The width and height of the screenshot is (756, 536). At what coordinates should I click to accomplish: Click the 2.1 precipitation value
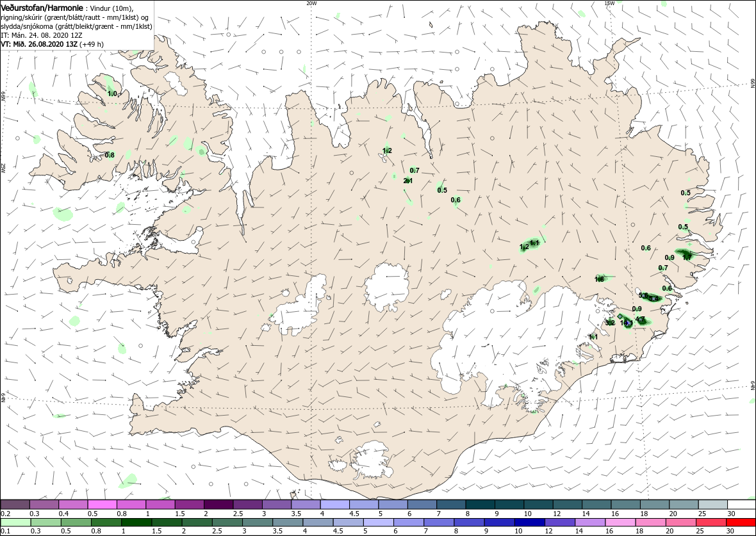coord(408,181)
